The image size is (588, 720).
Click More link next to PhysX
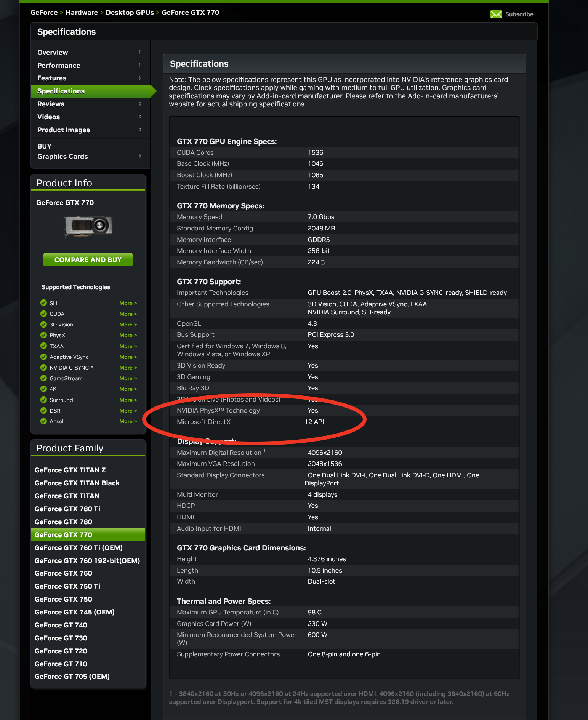(128, 335)
